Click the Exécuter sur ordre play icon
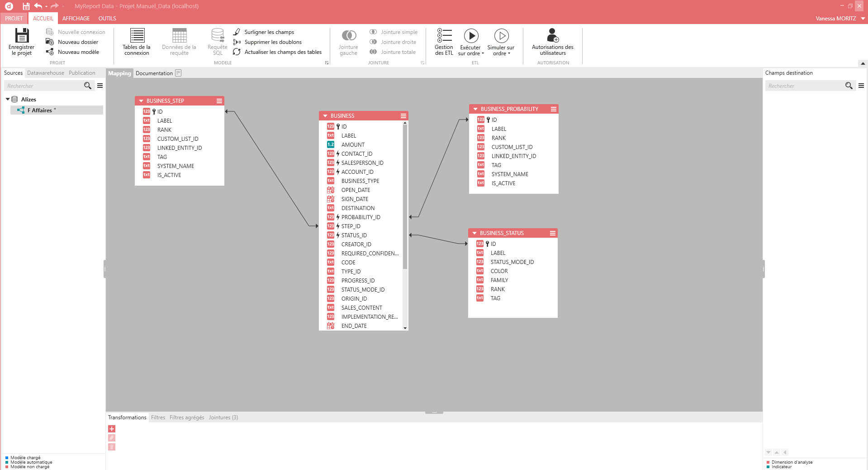 [x=471, y=36]
